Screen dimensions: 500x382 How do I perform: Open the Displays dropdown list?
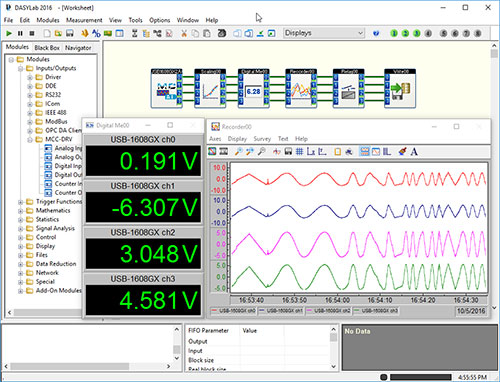click(x=360, y=33)
